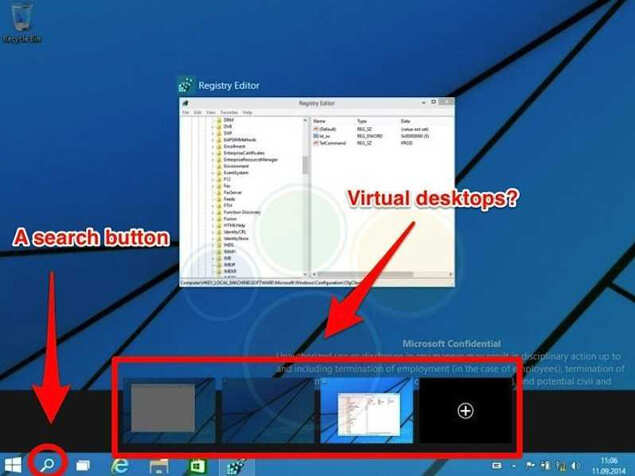Screen dimensions: 635x476
Task: Open Task View from the taskbar
Action: point(84,465)
